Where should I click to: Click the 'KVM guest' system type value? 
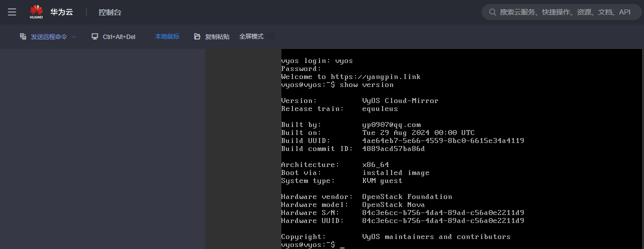pos(383,180)
